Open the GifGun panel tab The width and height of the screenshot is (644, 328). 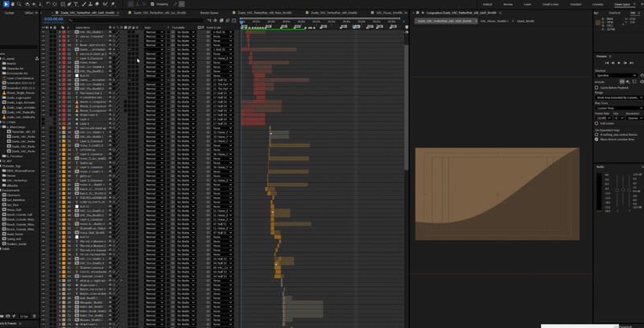point(29,13)
